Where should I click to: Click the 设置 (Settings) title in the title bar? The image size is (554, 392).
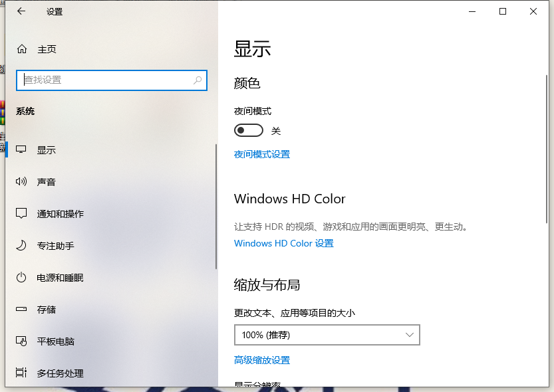click(x=54, y=11)
